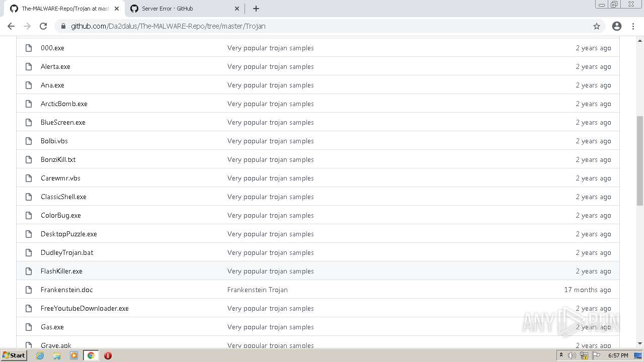Click the file icon beside DesktopPuzzle.exe
The width and height of the screenshot is (644, 362).
pos(29,234)
